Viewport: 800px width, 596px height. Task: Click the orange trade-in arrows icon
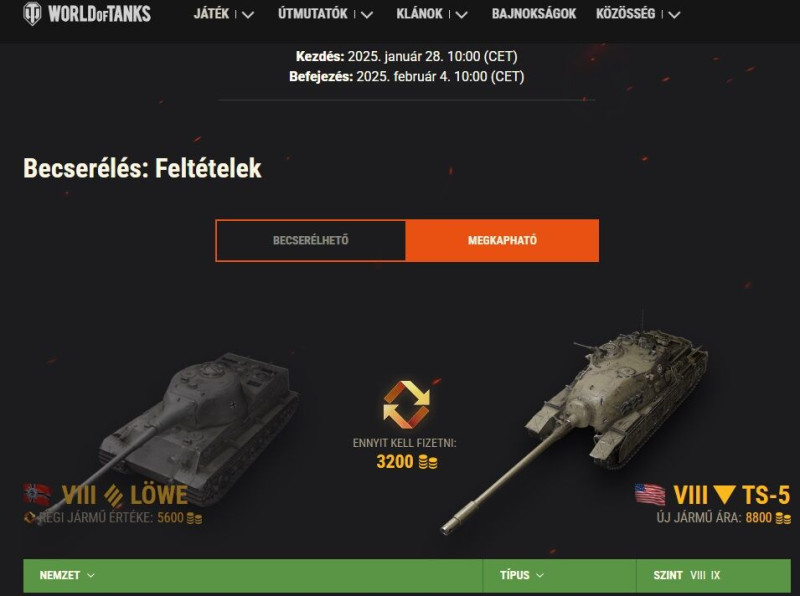point(407,405)
